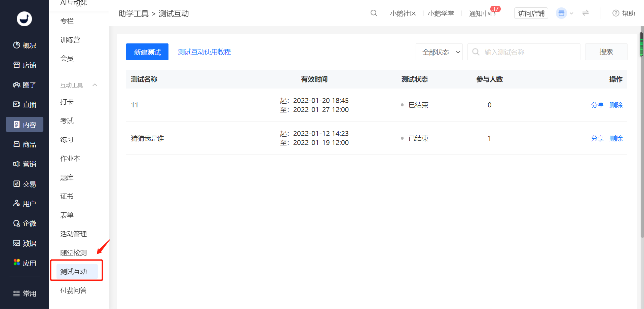This screenshot has height=309, width=644.
Task: Open 营销 in the sidebar
Action: 25,164
